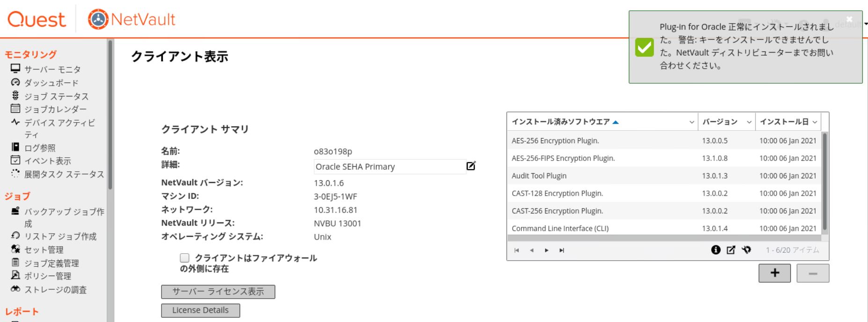The image size is (868, 322).
Task: Click the デバイス アクティビティ pulse icon
Action: pyautogui.click(x=15, y=122)
